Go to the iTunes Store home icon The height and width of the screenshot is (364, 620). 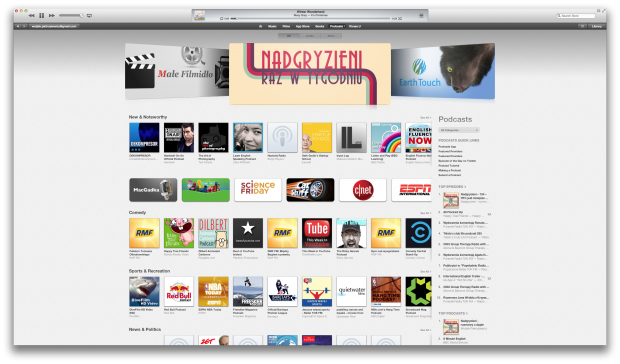point(260,26)
